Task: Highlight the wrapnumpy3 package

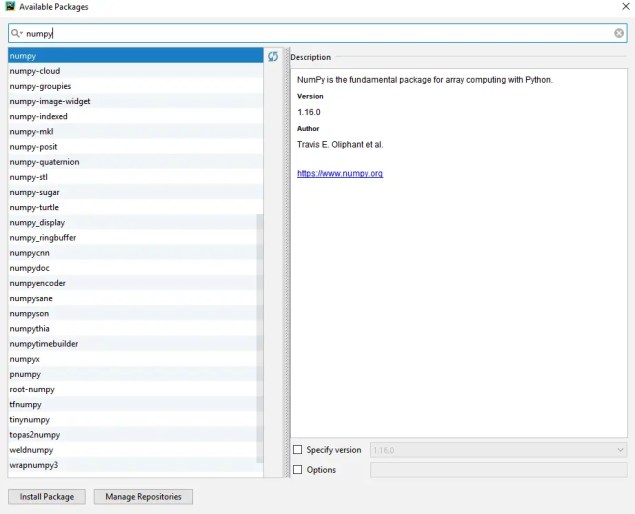Action: click(34, 465)
